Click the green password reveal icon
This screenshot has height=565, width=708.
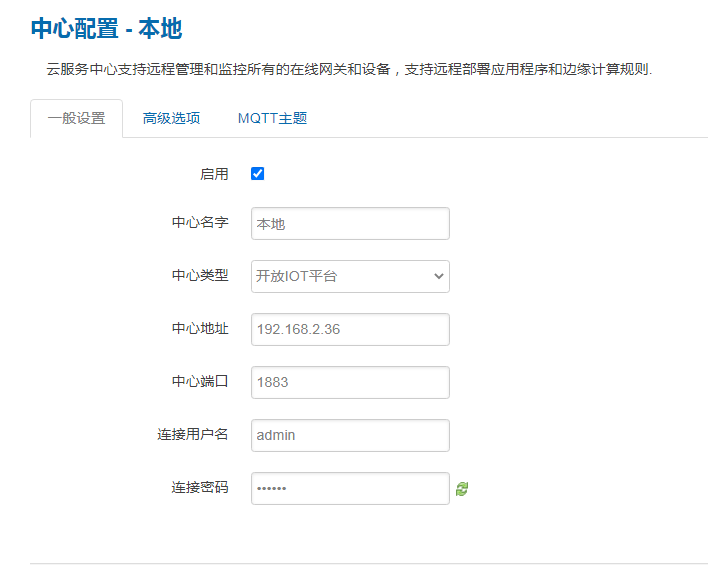pyautogui.click(x=461, y=489)
